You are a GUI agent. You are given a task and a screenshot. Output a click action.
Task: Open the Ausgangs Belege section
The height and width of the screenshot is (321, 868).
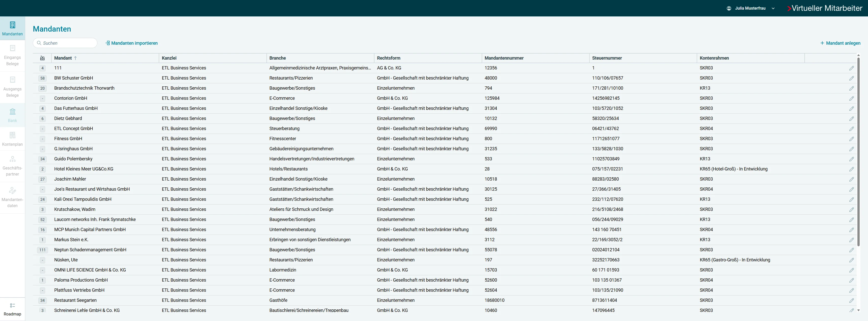pos(12,87)
